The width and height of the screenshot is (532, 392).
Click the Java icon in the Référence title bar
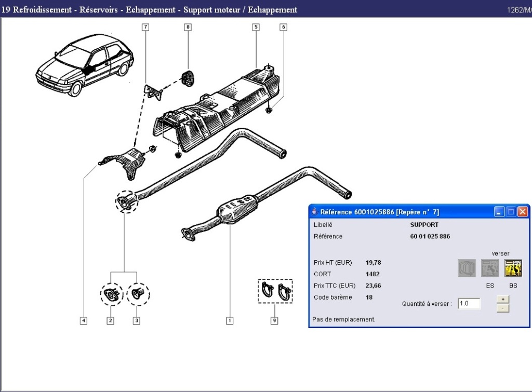tap(315, 212)
